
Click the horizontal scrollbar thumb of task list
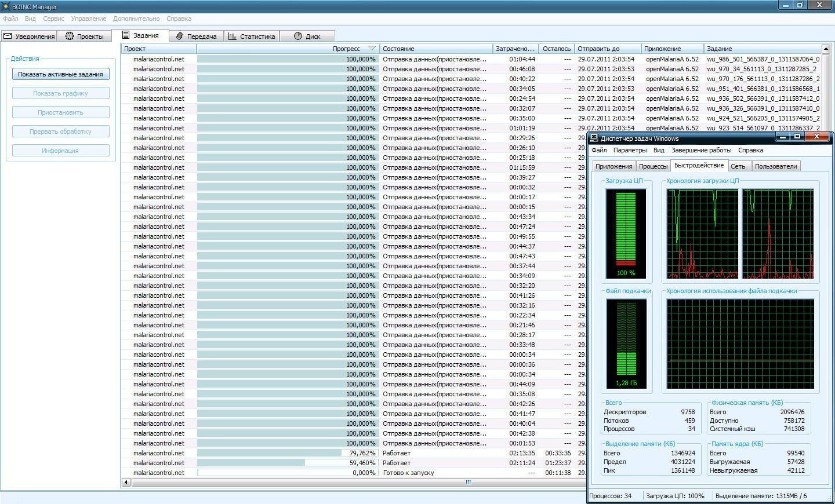467,482
